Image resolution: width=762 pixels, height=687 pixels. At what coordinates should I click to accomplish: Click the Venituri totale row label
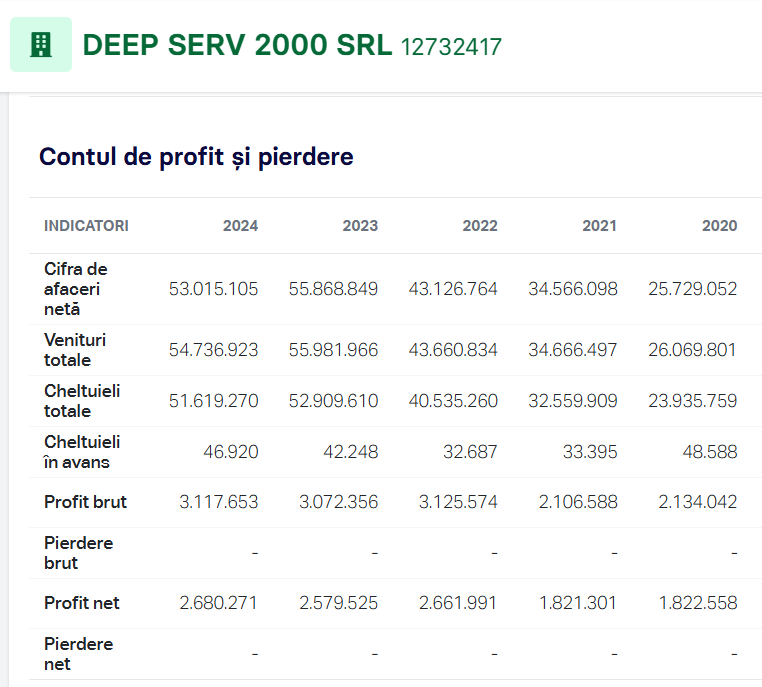(x=75, y=350)
